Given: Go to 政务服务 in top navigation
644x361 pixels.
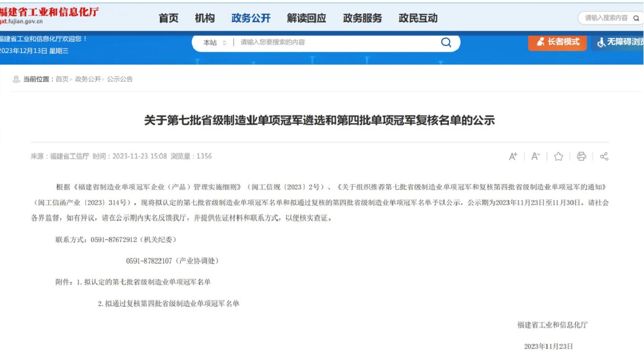Looking at the screenshot, I should [362, 18].
